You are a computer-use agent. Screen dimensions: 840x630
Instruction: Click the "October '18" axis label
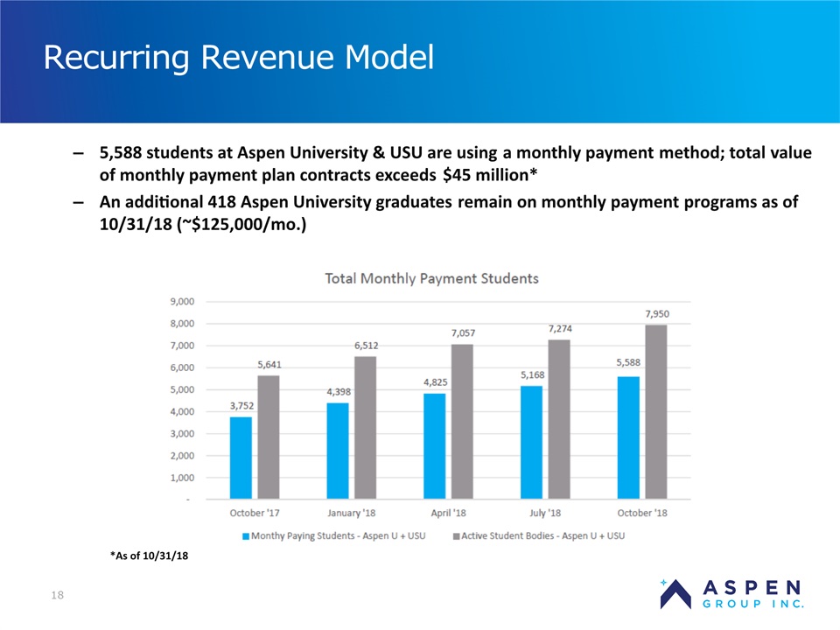(642, 514)
